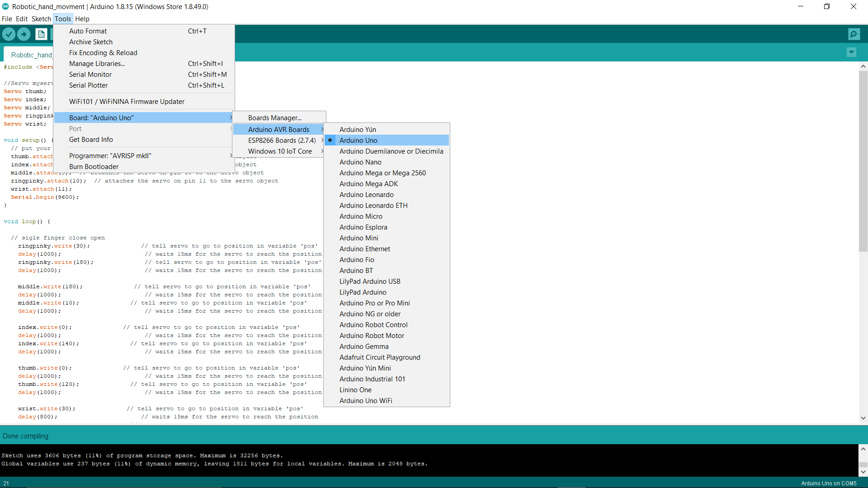Image resolution: width=868 pixels, height=488 pixels.
Task: Click Burn Bootloader in Tools menu
Action: pyautogui.click(x=94, y=166)
